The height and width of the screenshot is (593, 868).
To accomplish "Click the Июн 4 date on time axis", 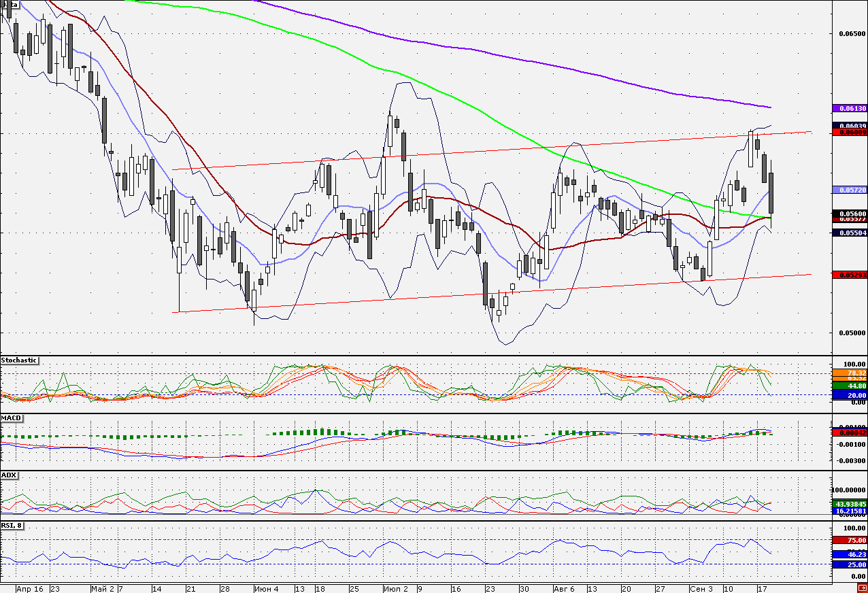I will pyautogui.click(x=265, y=588).
